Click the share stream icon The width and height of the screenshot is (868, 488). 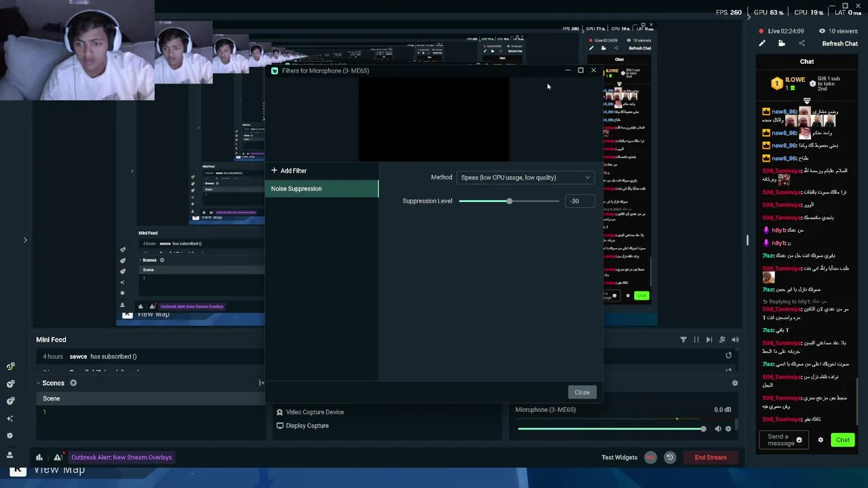(x=802, y=43)
